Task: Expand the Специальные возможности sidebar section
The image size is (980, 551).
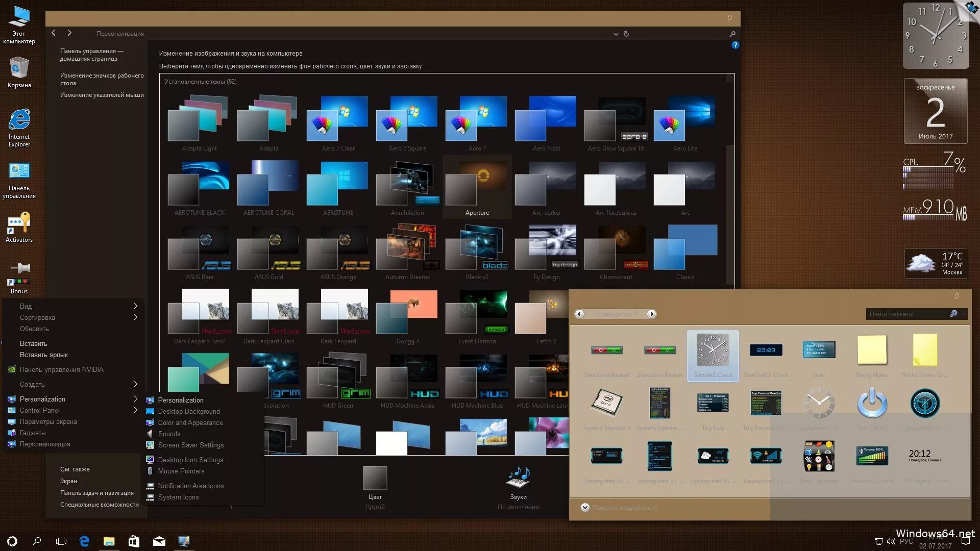Action: 99,504
